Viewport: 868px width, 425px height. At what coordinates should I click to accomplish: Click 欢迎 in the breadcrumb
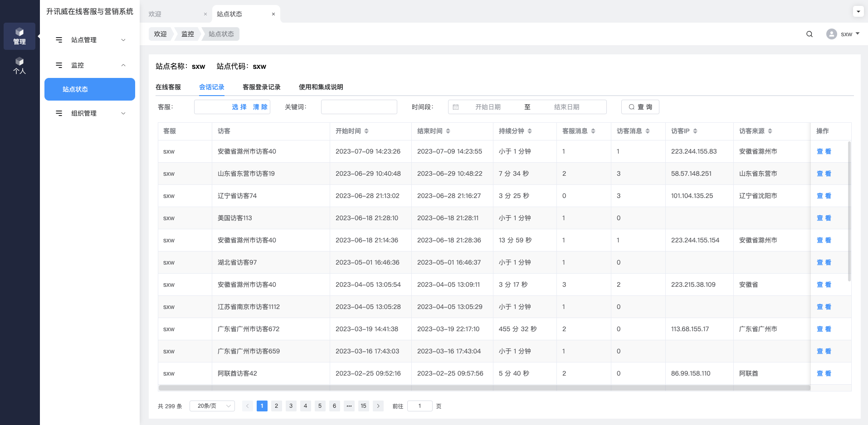(x=160, y=34)
